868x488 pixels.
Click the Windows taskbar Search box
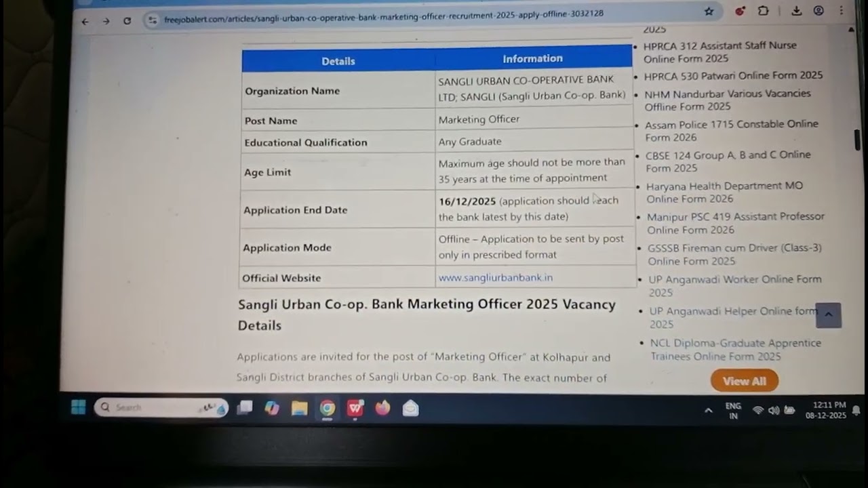pyautogui.click(x=161, y=408)
